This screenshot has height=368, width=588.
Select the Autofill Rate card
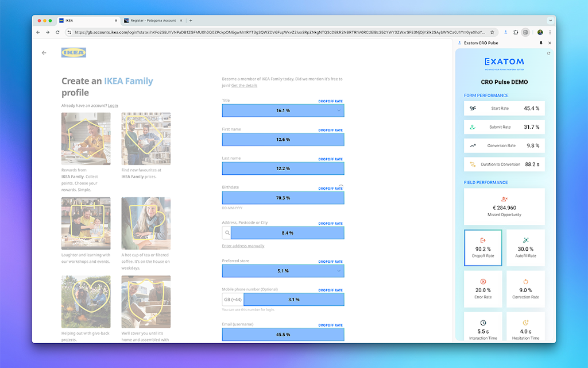coord(525,248)
